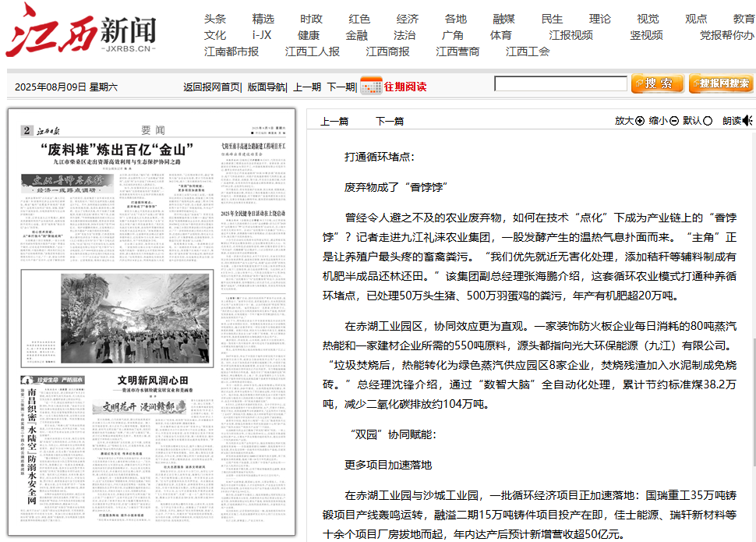This screenshot has height=542, width=756.
Task: Open the 融媒 navigation item
Action: pos(503,19)
